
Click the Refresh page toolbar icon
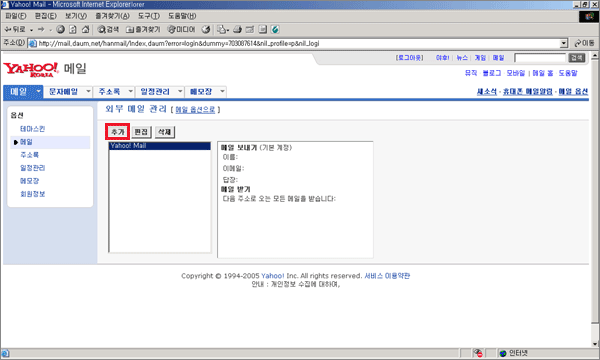click(x=73, y=29)
